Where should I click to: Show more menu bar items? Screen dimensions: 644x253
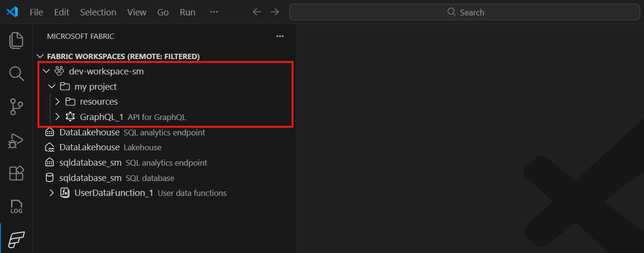click(x=214, y=12)
